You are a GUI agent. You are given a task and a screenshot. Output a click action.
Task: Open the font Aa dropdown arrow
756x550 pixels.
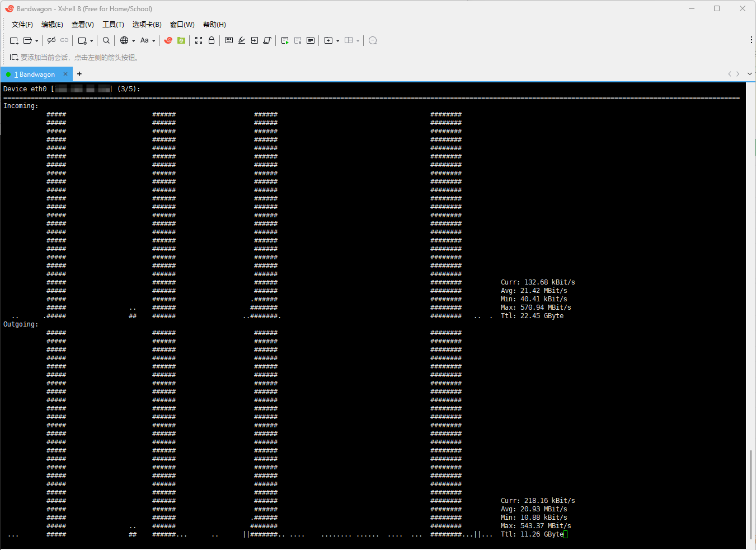[x=154, y=41]
